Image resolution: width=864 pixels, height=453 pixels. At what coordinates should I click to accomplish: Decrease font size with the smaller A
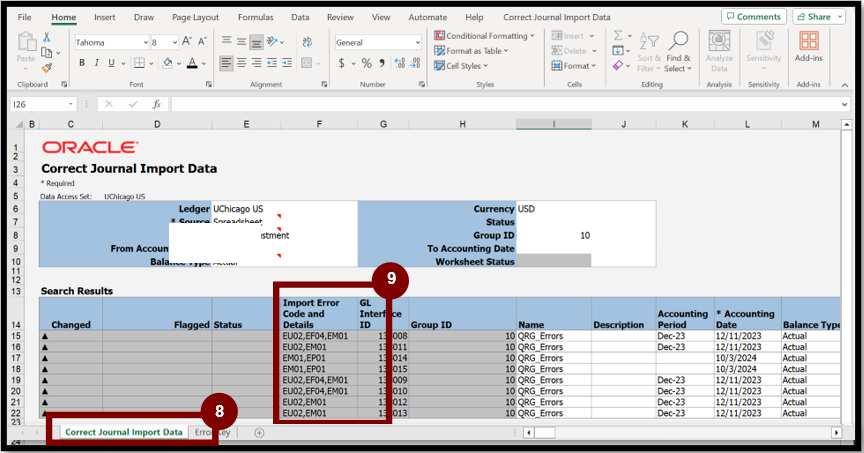202,41
